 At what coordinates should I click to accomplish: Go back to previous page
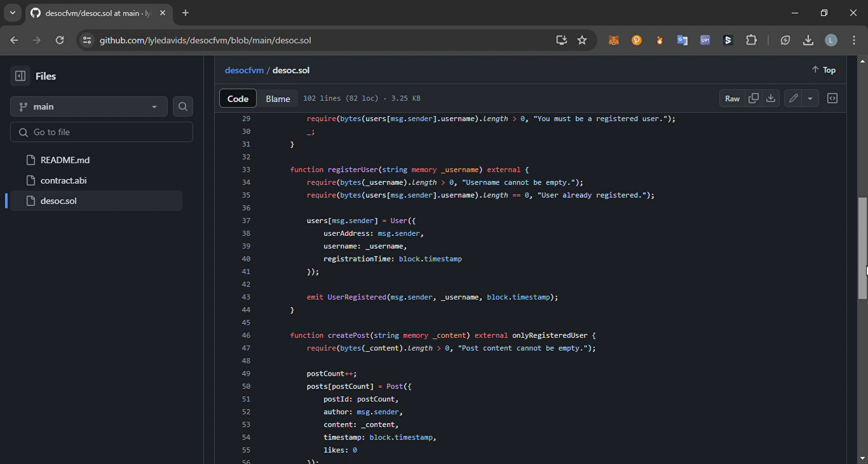click(14, 40)
